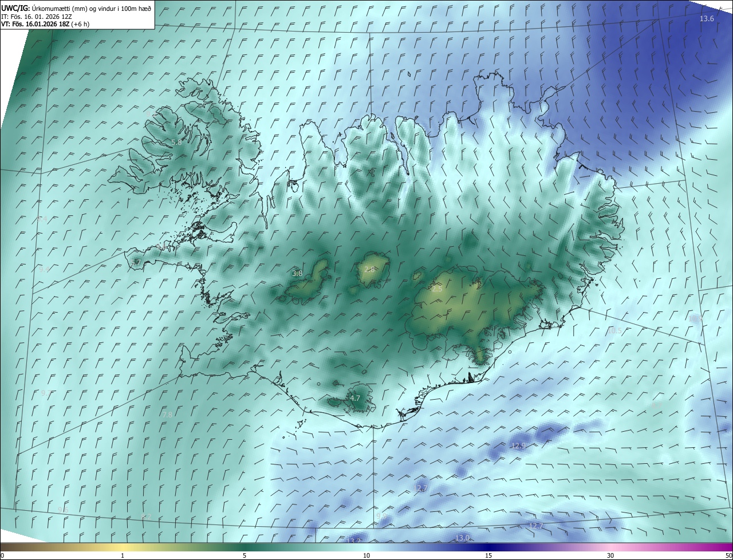Click the 13.0 value above the colorbar

pyautogui.click(x=462, y=538)
